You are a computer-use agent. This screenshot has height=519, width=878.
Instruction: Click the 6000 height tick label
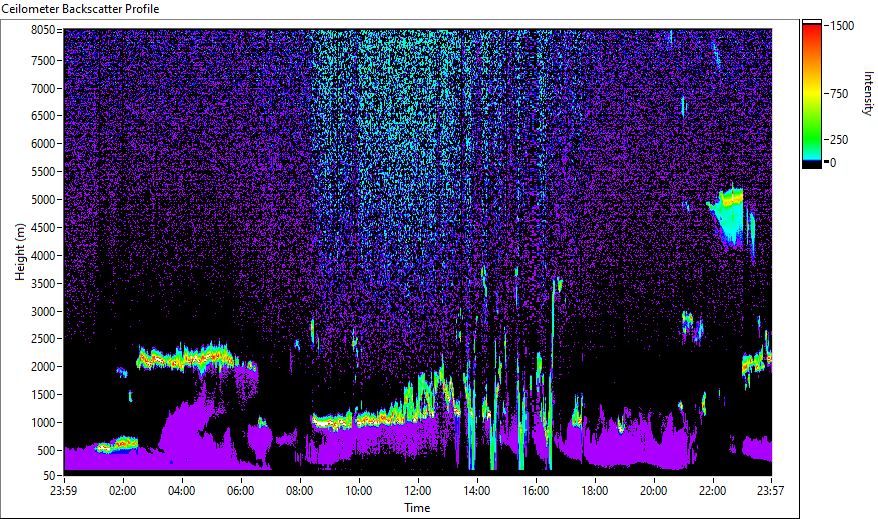point(44,144)
